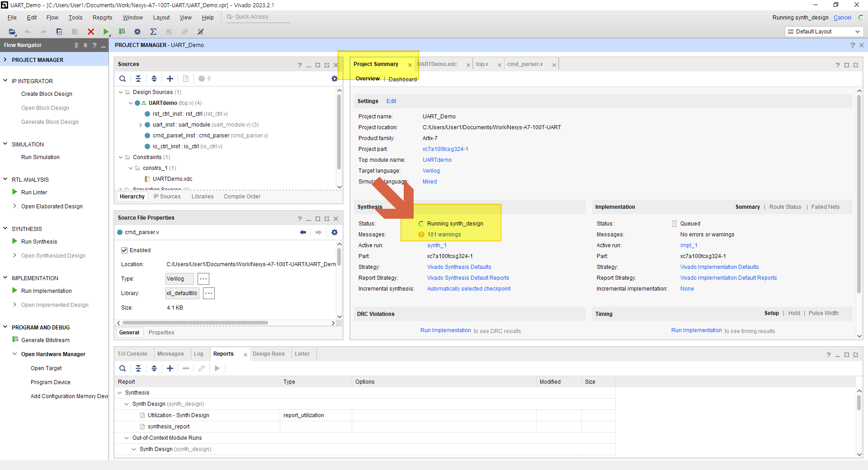The height and width of the screenshot is (470, 868).
Task: Click Flow Navigator collapse all icon
Action: (76, 45)
